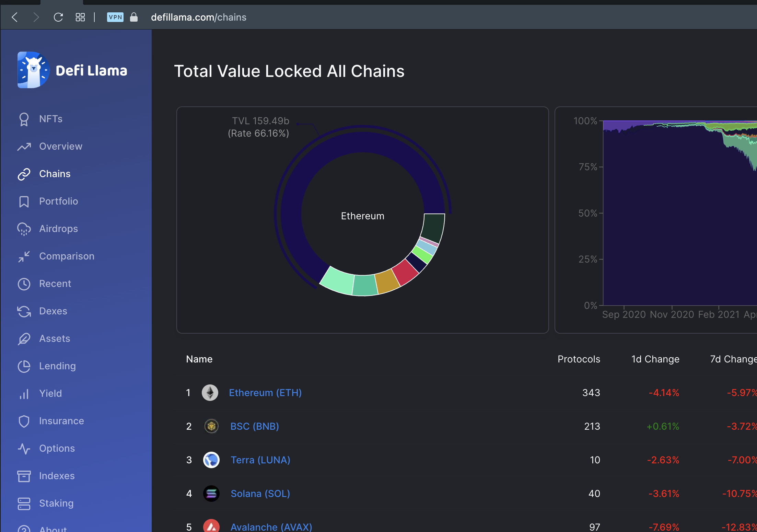This screenshot has width=757, height=532.
Task: Click the red slice of donut chart
Action: coord(406,273)
